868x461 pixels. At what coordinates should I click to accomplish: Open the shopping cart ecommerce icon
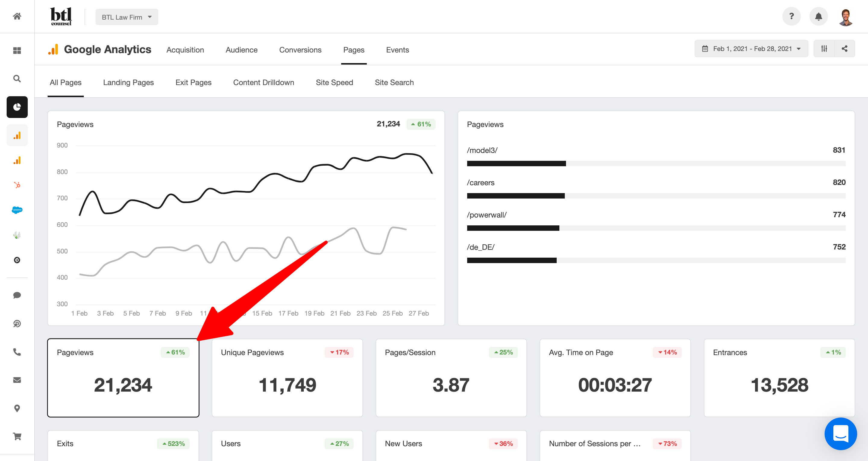(x=17, y=436)
